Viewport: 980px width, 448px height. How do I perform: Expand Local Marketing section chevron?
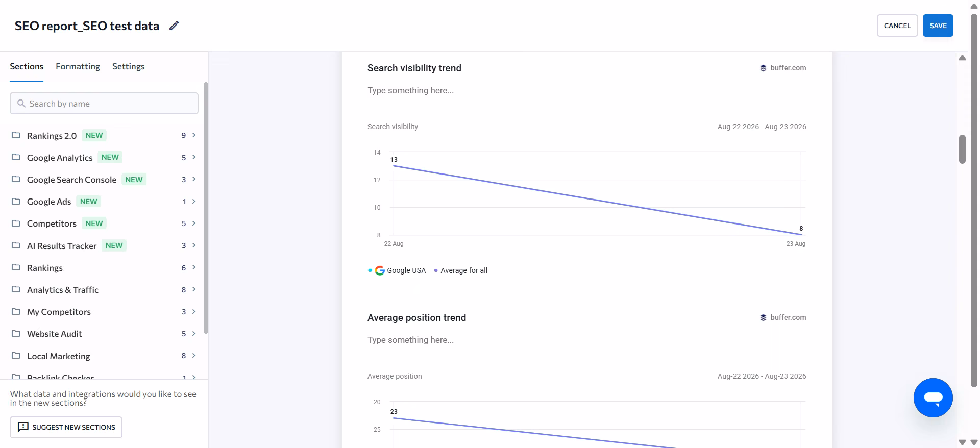pos(194,356)
